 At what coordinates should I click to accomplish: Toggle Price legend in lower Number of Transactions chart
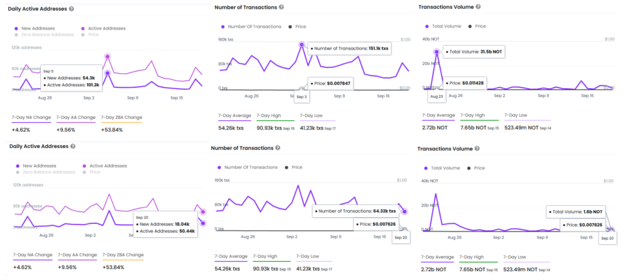[293, 167]
